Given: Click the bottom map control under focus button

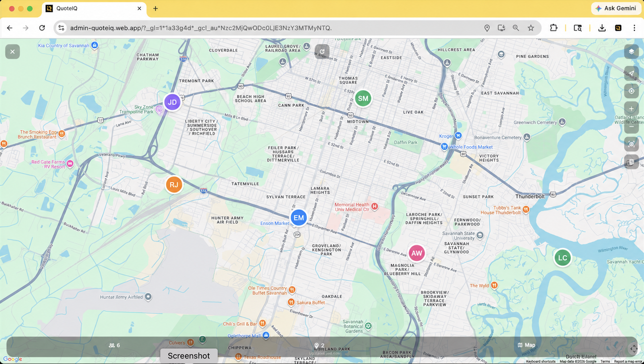Looking at the screenshot, I should point(631,162).
